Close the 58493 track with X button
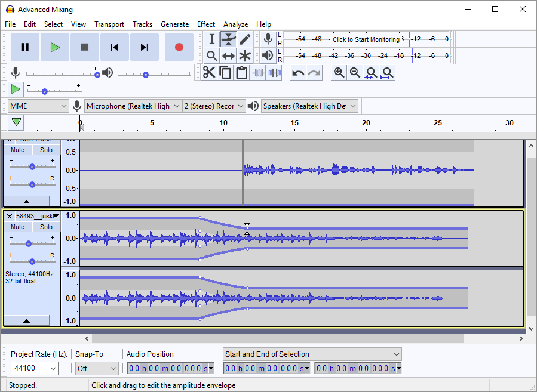Screen dimensions: 537x392 pos(10,216)
